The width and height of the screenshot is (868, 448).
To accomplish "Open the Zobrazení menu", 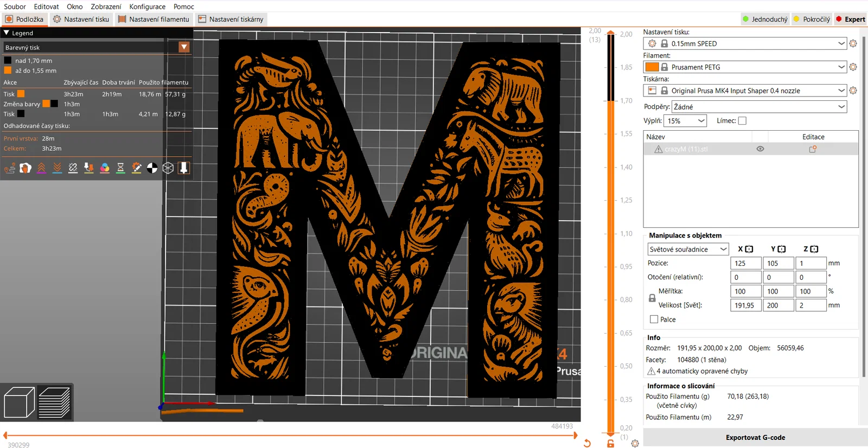I will tap(106, 7).
